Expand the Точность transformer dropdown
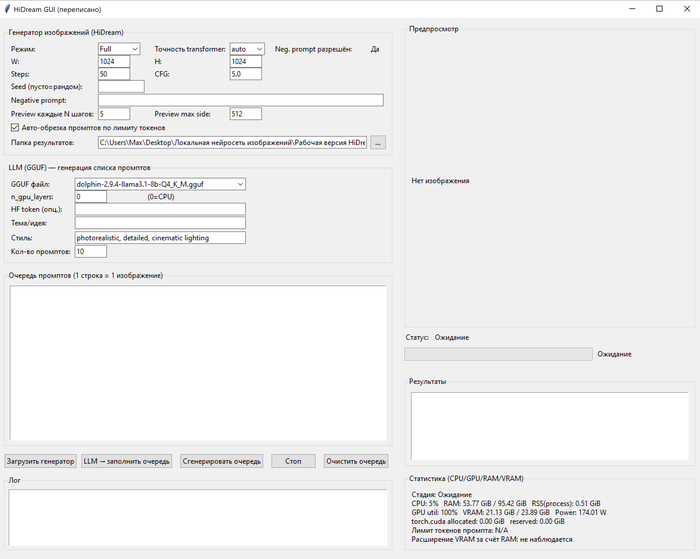The image size is (700, 559). click(x=246, y=49)
